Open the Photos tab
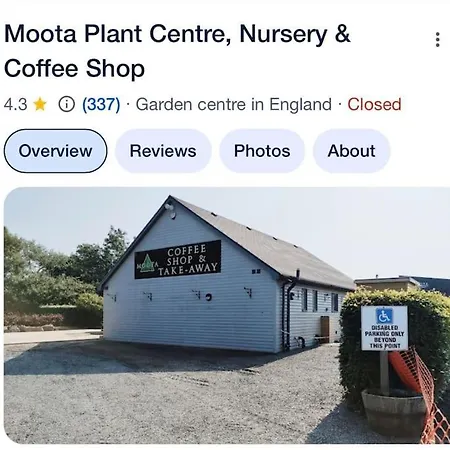 pyautogui.click(x=262, y=151)
